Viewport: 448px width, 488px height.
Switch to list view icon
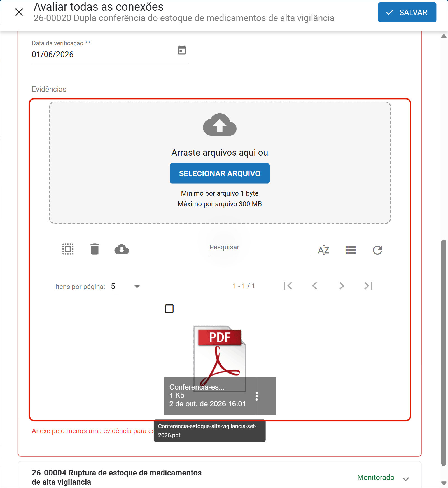pyautogui.click(x=351, y=250)
